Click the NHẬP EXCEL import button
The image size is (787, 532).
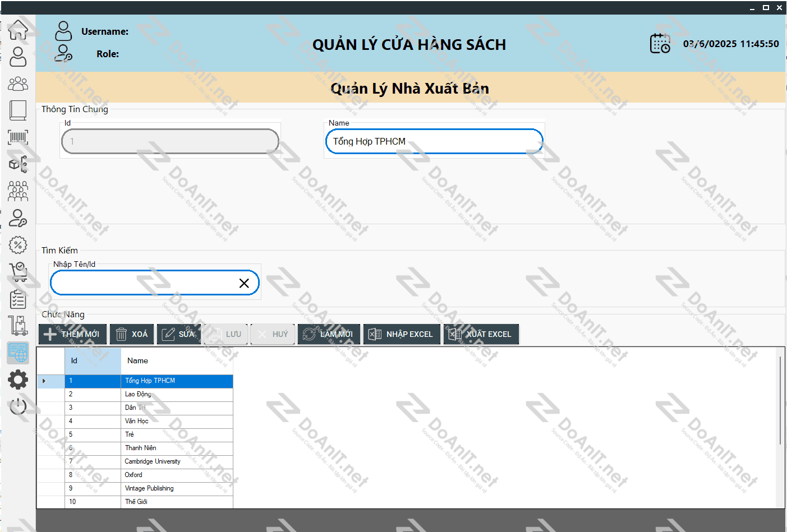[401, 334]
